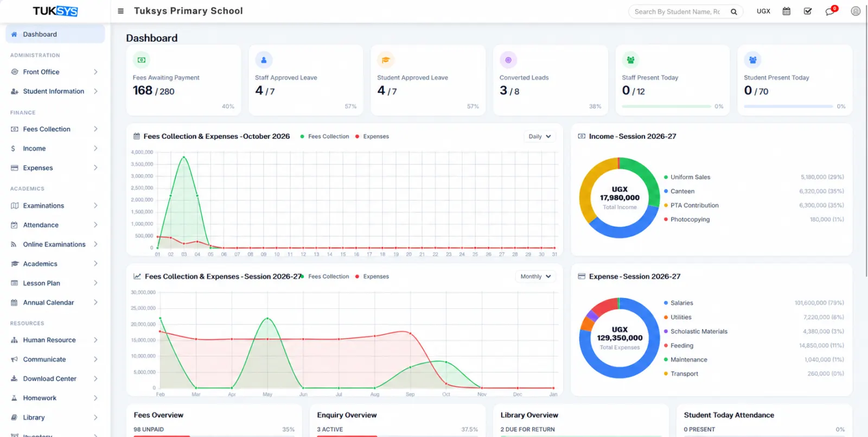The width and height of the screenshot is (868, 437).
Task: Open the Human Resource menu item
Action: pyautogui.click(x=55, y=340)
